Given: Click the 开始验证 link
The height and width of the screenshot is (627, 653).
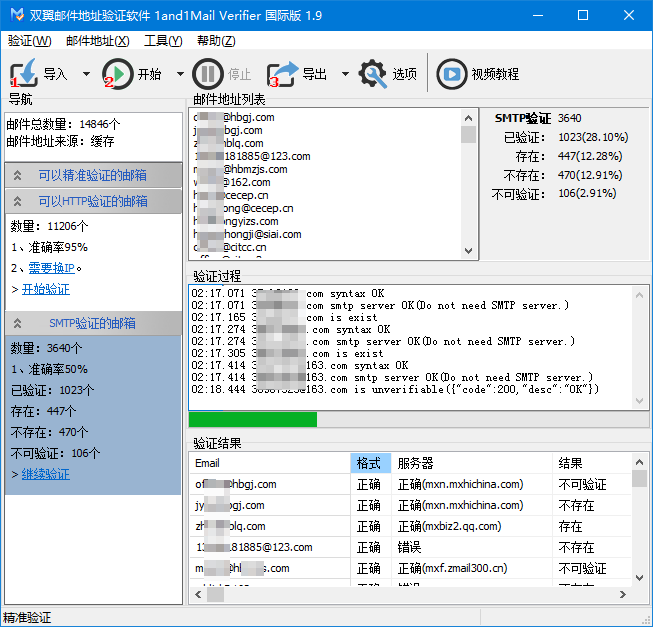Looking at the screenshot, I should pyautogui.click(x=45, y=289).
